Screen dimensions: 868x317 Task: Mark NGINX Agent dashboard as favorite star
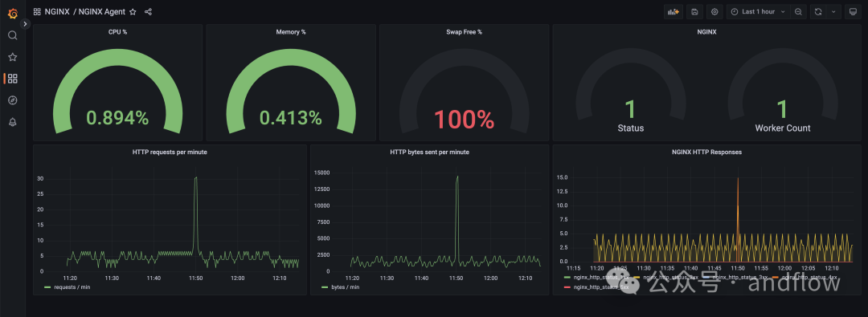[133, 11]
